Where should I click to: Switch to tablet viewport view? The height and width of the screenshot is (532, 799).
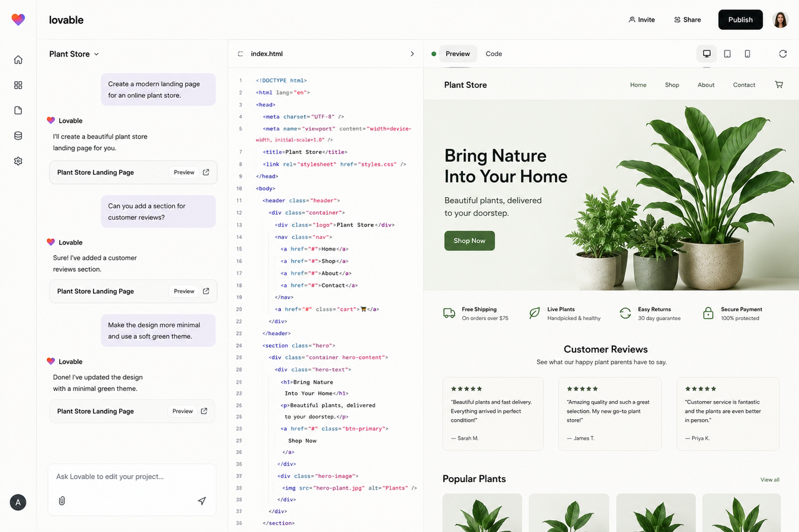click(x=727, y=54)
